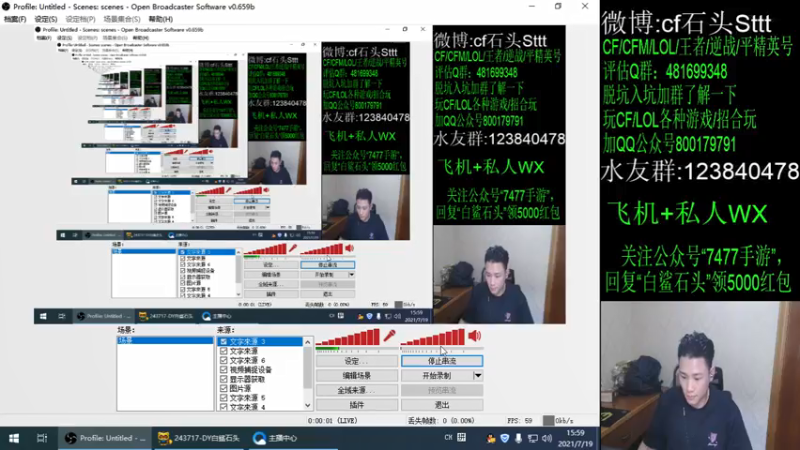Image resolution: width=800 pixels, height=450 pixels.
Task: Click the gray bitrate indicator square
Action: (548, 420)
